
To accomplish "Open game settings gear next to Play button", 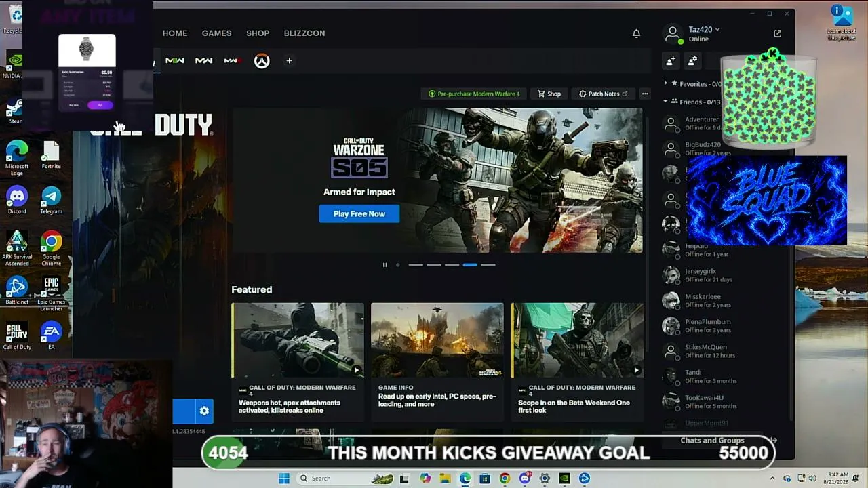I will (204, 411).
